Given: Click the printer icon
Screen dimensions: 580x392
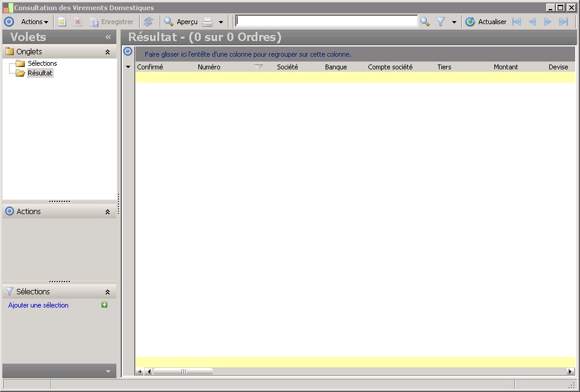Looking at the screenshot, I should [208, 22].
